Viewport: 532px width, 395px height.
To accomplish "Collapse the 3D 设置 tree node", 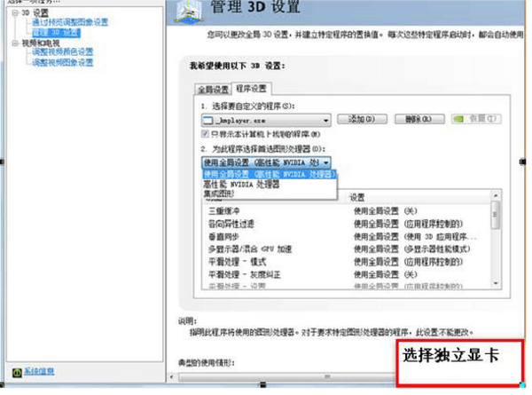I will (13, 14).
